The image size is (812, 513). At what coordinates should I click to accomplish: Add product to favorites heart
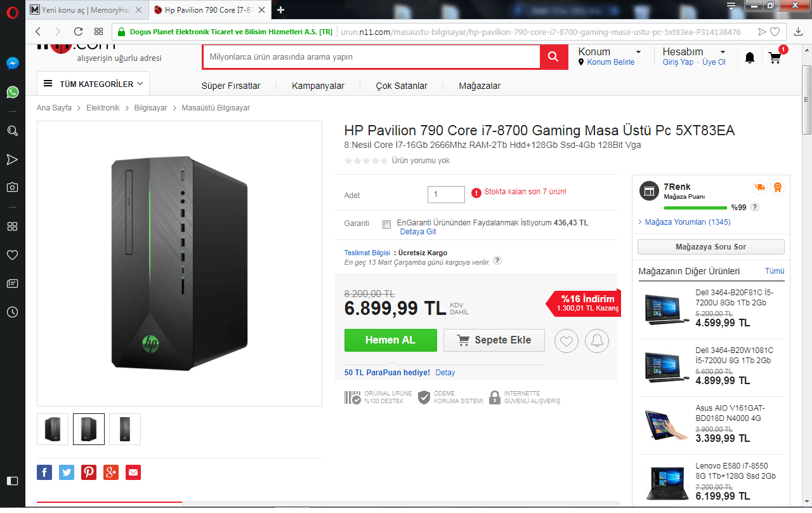coord(566,341)
